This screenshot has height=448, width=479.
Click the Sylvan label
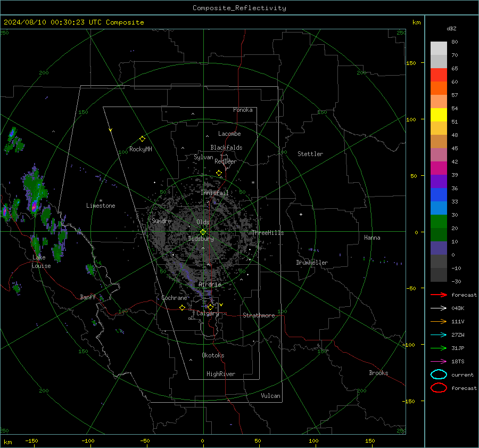[x=203, y=157]
